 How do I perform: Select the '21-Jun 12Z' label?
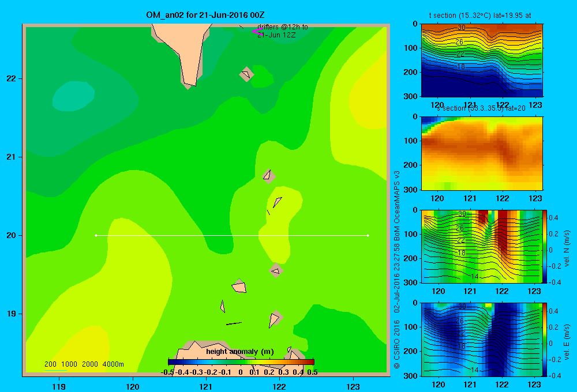coord(276,35)
